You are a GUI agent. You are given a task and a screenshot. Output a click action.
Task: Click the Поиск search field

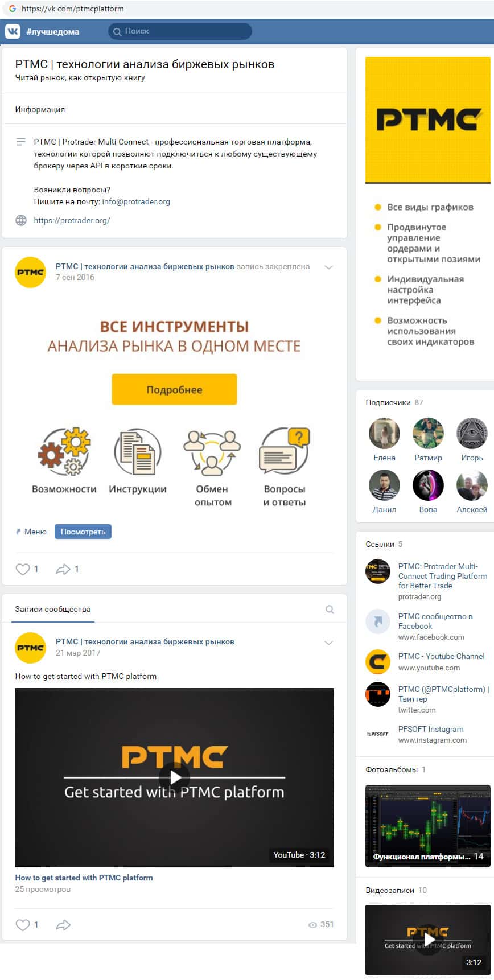[x=180, y=31]
